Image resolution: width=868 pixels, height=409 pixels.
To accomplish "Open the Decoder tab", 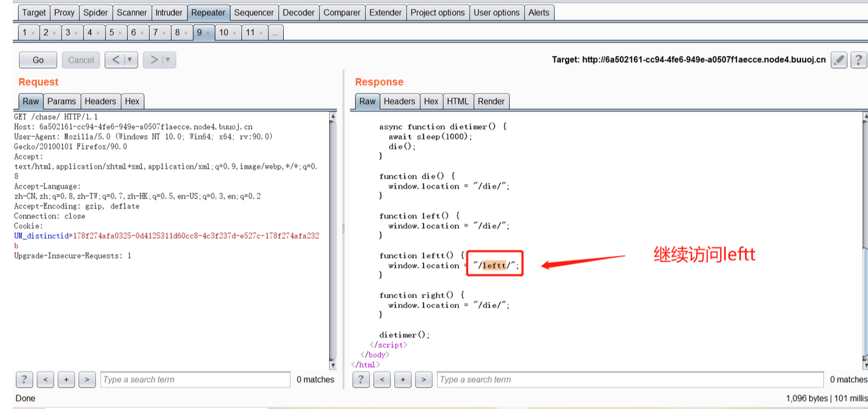I will coord(298,12).
